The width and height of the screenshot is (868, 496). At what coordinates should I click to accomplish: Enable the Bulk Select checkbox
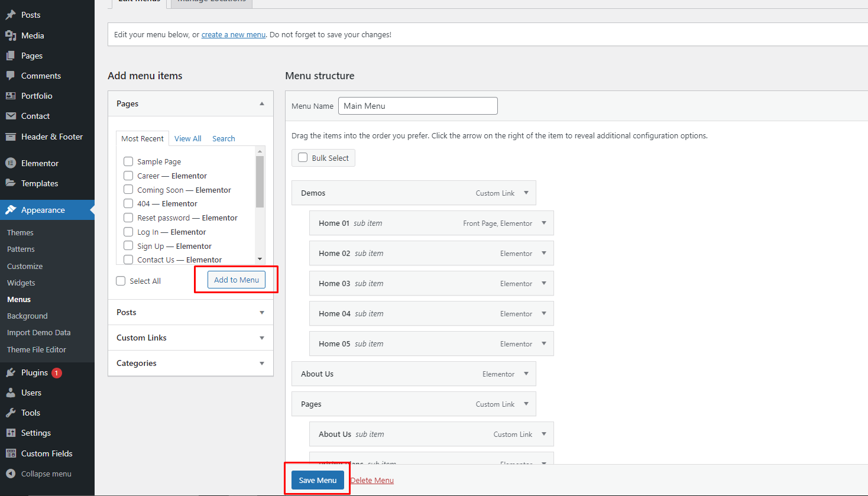click(303, 158)
